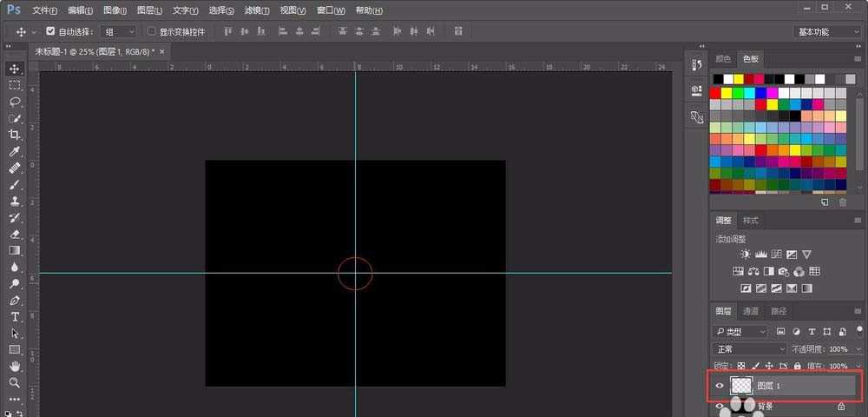Select the Hand tool
This screenshot has width=868, height=417.
coord(15,366)
